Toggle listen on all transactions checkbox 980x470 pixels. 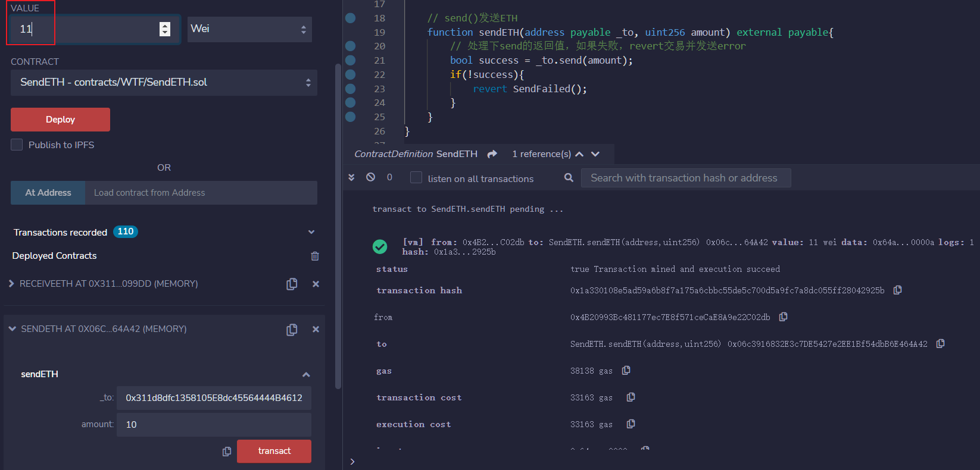(x=416, y=178)
